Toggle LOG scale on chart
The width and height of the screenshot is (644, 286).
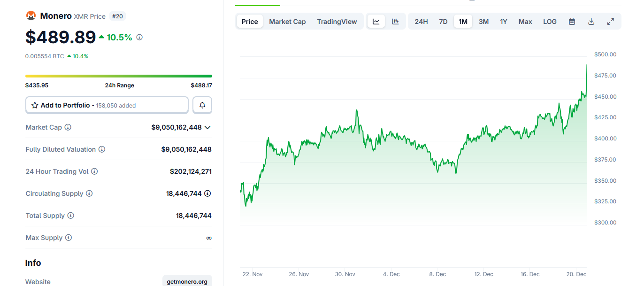tap(550, 22)
